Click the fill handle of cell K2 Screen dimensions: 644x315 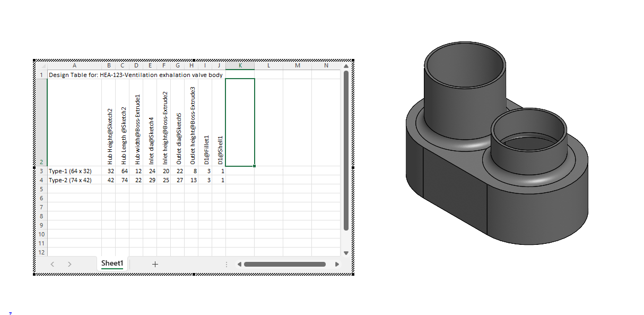point(255,166)
